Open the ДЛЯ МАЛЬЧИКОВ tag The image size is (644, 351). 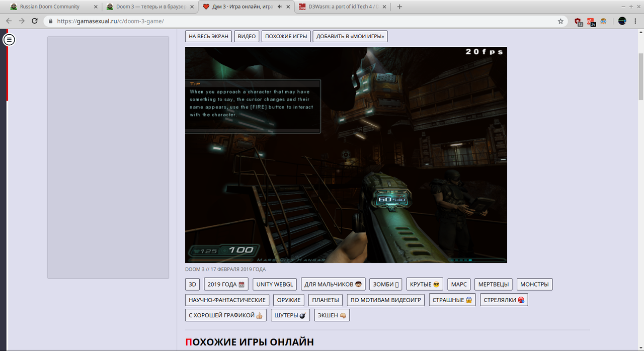click(x=333, y=284)
